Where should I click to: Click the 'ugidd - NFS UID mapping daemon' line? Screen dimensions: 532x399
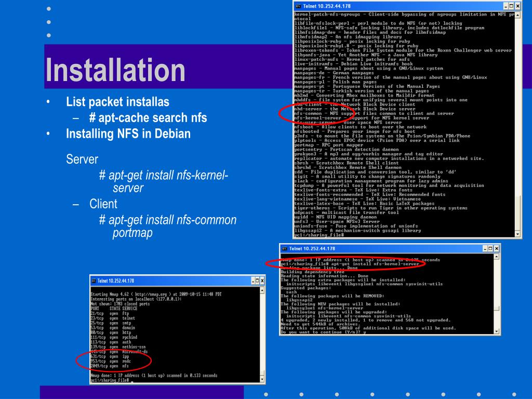[335, 217]
